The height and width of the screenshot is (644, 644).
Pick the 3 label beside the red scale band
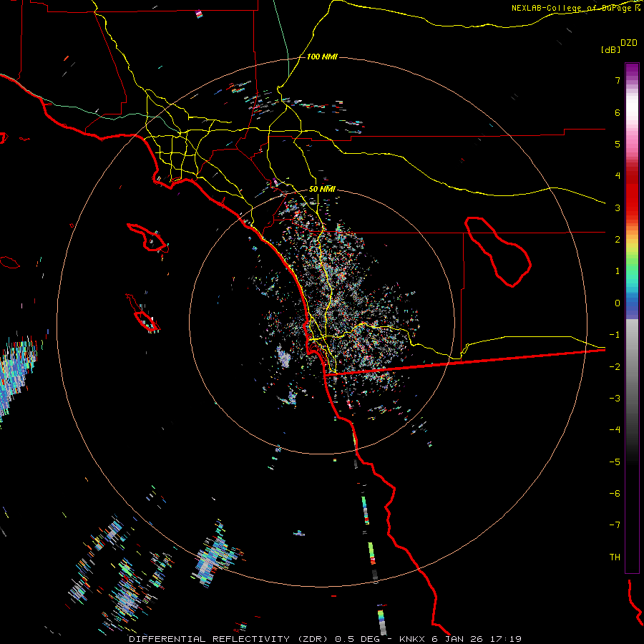pyautogui.click(x=618, y=208)
